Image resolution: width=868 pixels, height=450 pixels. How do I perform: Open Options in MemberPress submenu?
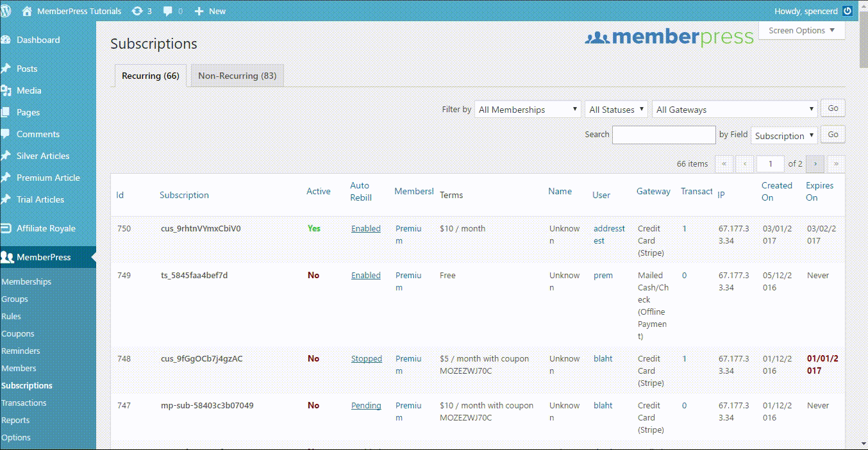pyautogui.click(x=16, y=437)
